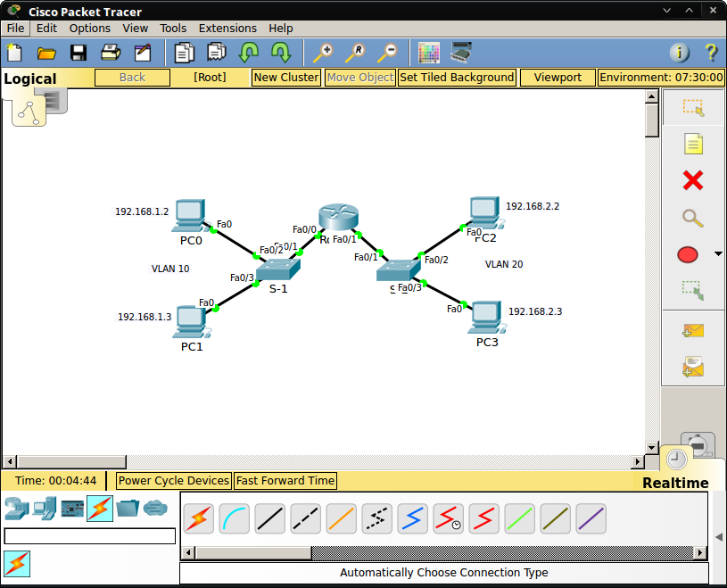The height and width of the screenshot is (588, 727).
Task: Click the Set Tiled Background button
Action: pos(457,78)
